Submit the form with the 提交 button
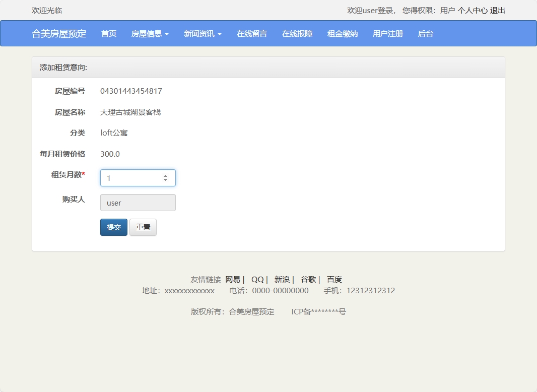The image size is (537, 392). (x=113, y=227)
